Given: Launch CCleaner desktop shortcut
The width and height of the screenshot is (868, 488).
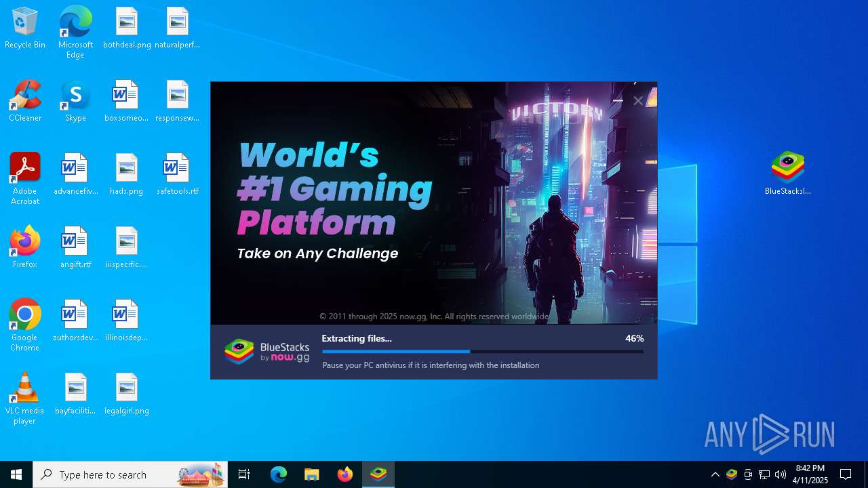Looking at the screenshot, I should coord(25,102).
